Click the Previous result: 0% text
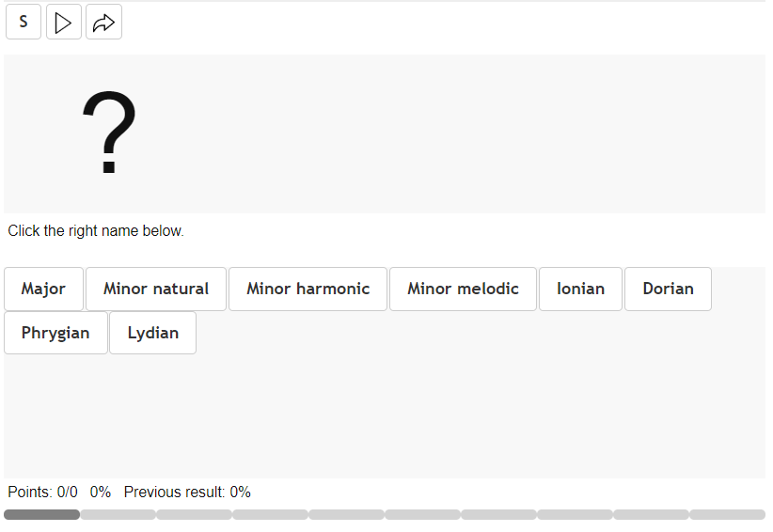This screenshot has height=532, width=773. (x=187, y=493)
